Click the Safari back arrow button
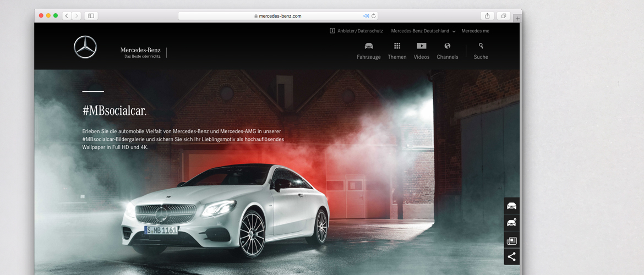Image resolution: width=644 pixels, height=275 pixels. (67, 15)
